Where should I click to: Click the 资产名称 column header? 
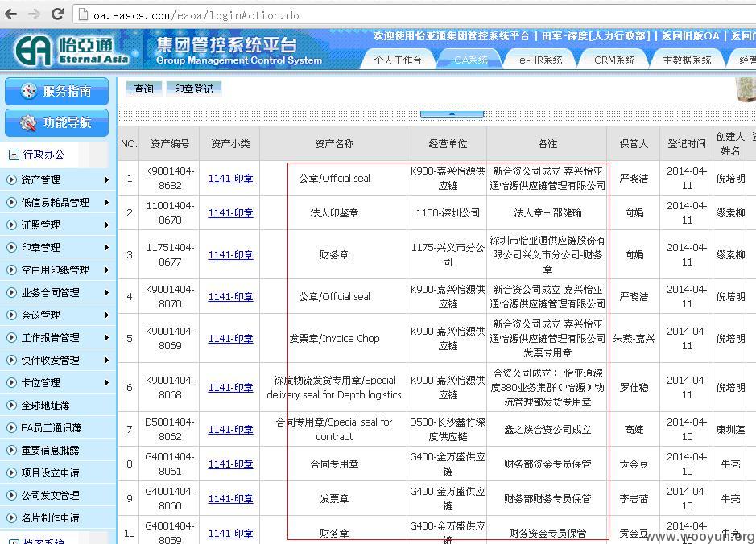click(334, 143)
